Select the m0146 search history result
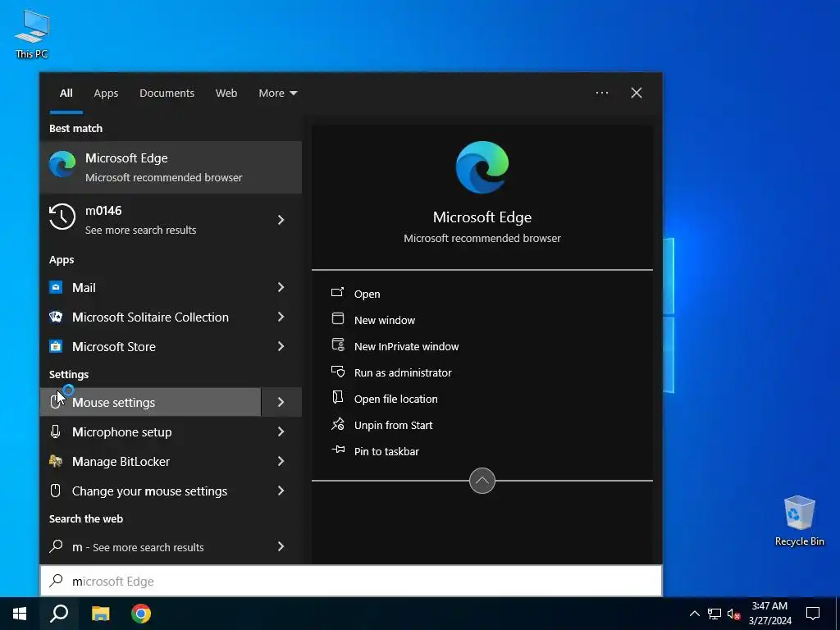This screenshot has height=630, width=840. tap(150, 220)
